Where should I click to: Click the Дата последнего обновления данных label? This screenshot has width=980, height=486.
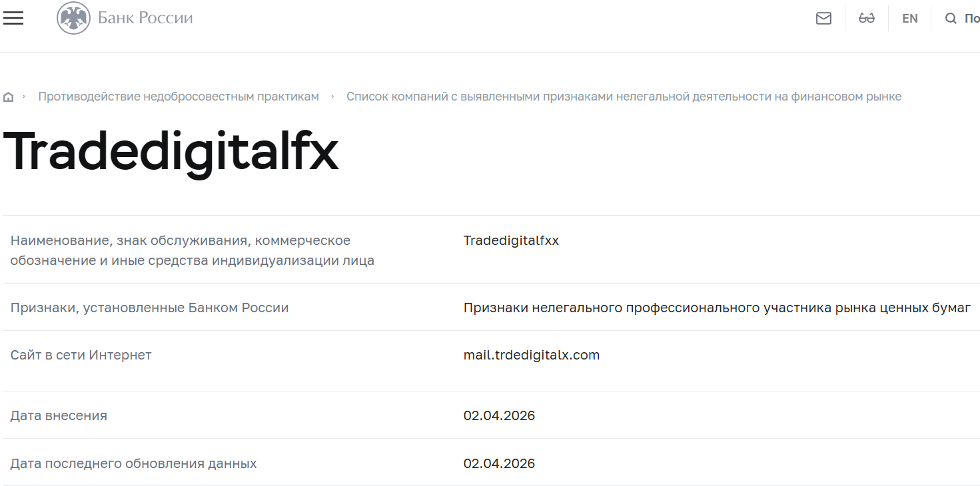pos(133,463)
